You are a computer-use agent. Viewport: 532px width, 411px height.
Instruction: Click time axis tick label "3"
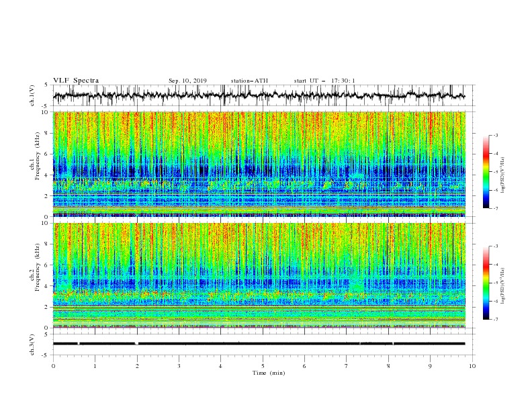(179, 366)
